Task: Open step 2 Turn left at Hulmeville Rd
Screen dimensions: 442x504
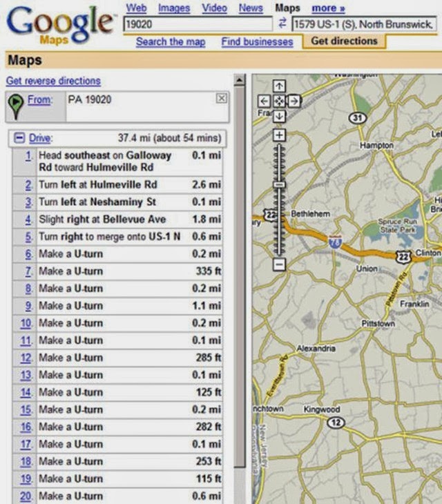Action: pyautogui.click(x=117, y=185)
